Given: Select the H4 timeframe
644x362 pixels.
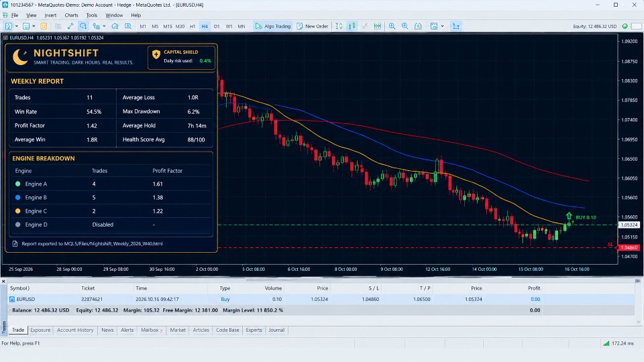Looking at the screenshot, I should point(205,26).
